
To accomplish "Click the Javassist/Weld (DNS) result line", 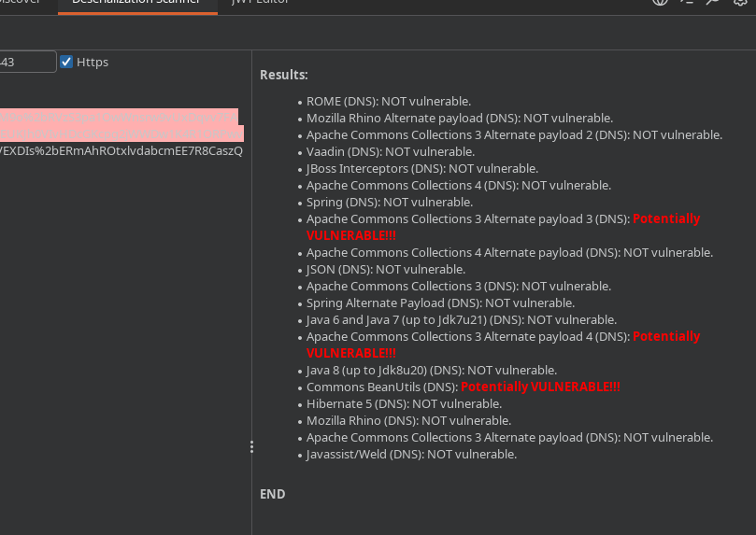I will point(411,454).
